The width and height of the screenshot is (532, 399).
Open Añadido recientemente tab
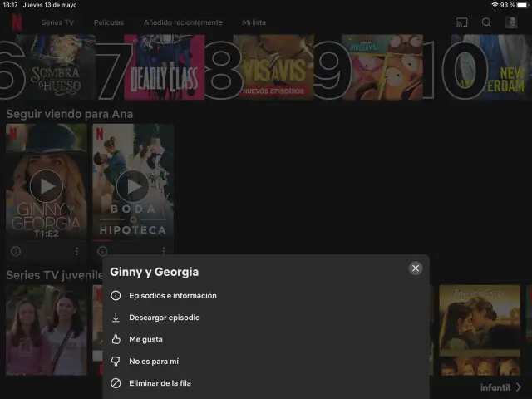pyautogui.click(x=183, y=22)
